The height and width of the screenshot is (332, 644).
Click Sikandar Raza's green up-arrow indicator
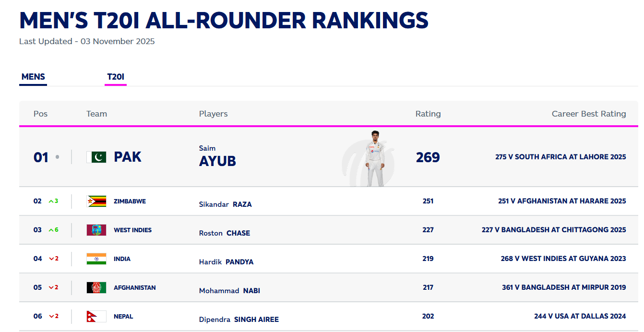tap(51, 201)
